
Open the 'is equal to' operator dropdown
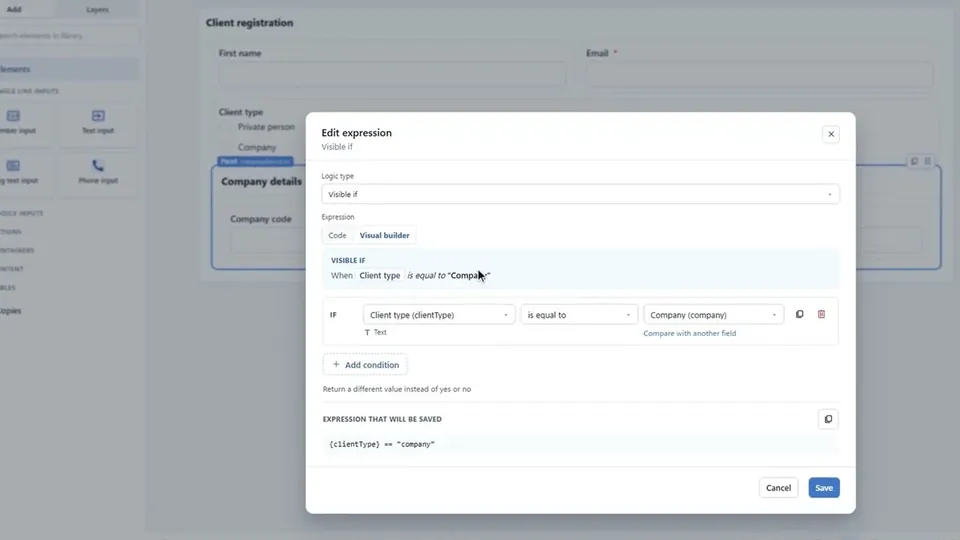click(x=579, y=315)
